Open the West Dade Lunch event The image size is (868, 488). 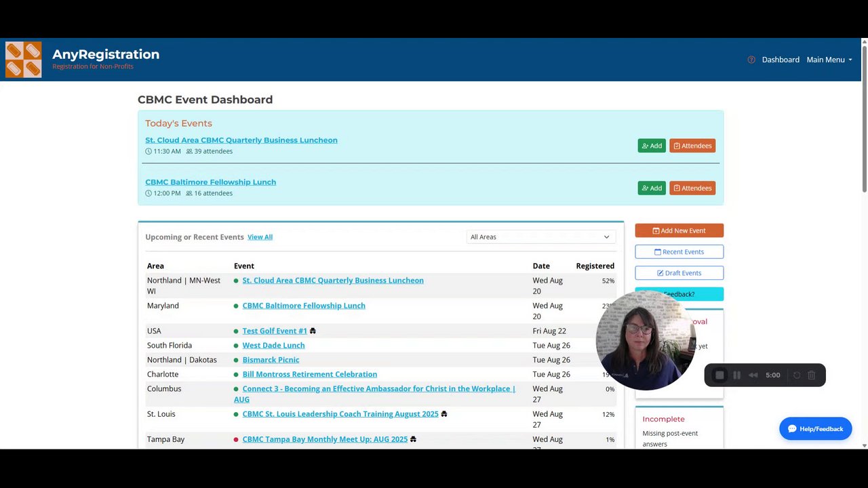(x=273, y=346)
